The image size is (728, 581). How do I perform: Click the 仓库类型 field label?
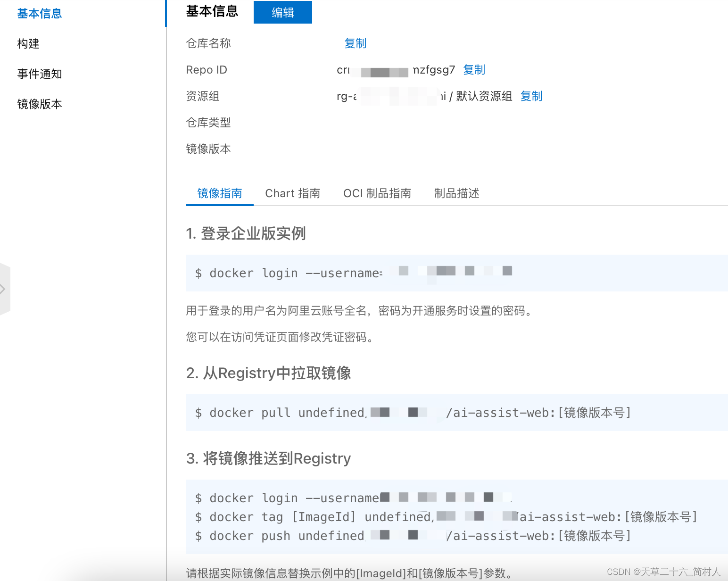(208, 123)
